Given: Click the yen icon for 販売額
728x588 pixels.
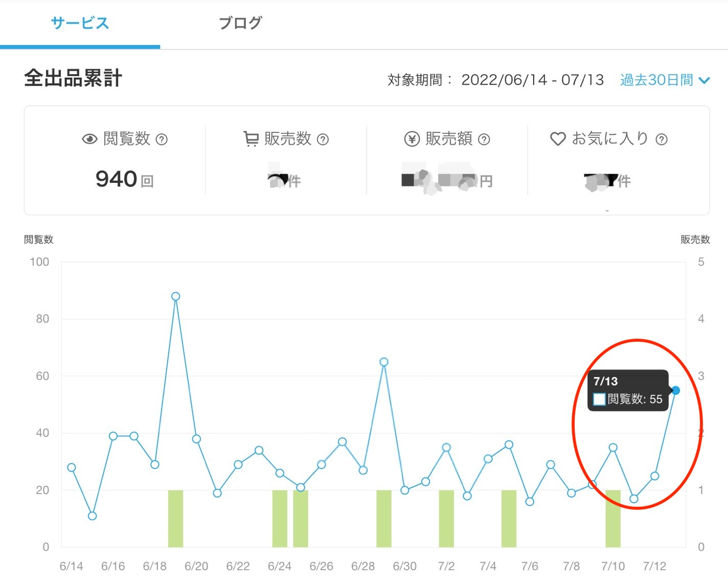Looking at the screenshot, I should click(x=412, y=139).
